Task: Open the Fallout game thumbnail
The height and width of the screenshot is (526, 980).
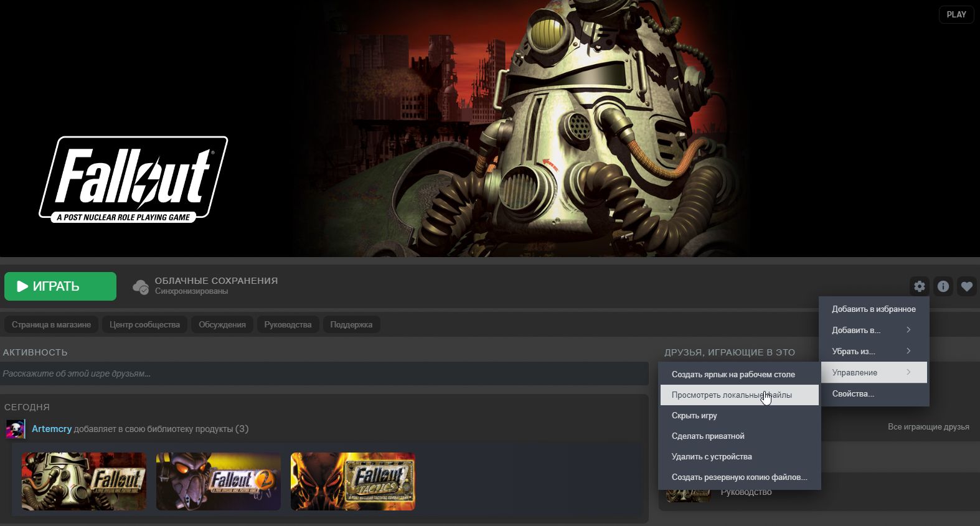Action: point(84,481)
